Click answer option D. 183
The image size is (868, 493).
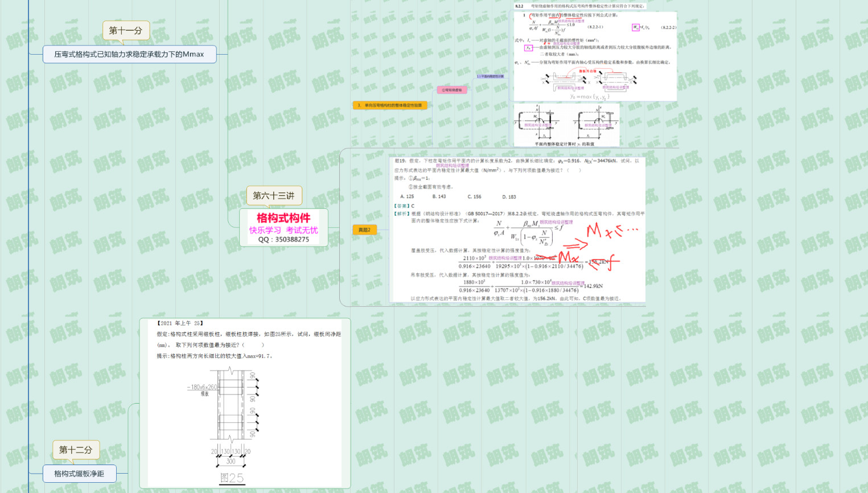click(509, 196)
